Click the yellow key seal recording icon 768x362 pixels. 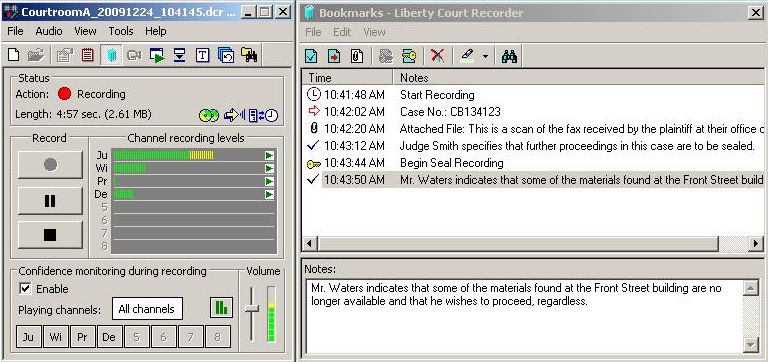coord(409,56)
